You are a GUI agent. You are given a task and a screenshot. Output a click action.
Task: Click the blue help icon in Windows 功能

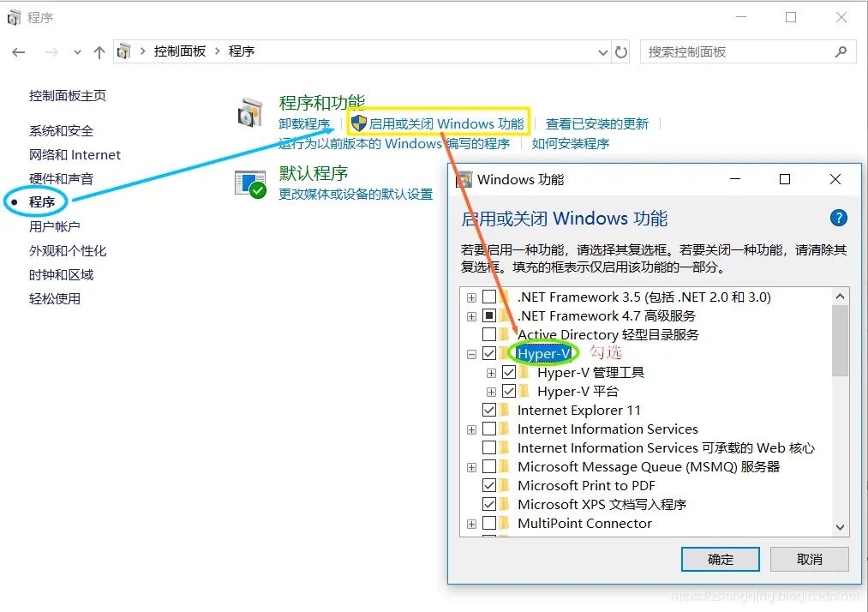[x=839, y=218]
